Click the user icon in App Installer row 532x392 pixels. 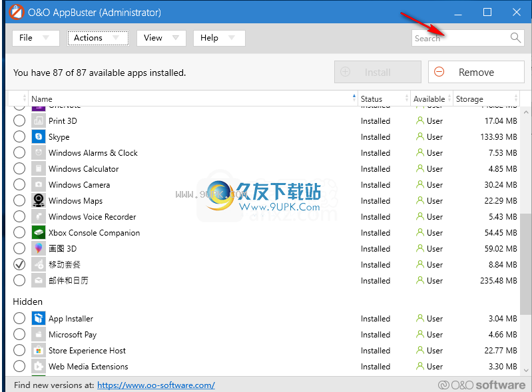click(420, 318)
